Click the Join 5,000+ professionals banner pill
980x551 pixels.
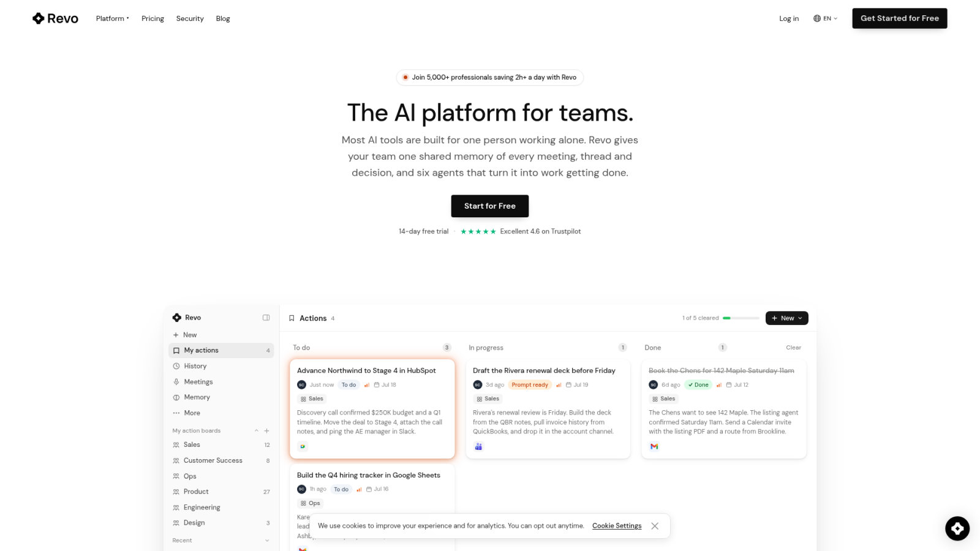click(x=490, y=77)
